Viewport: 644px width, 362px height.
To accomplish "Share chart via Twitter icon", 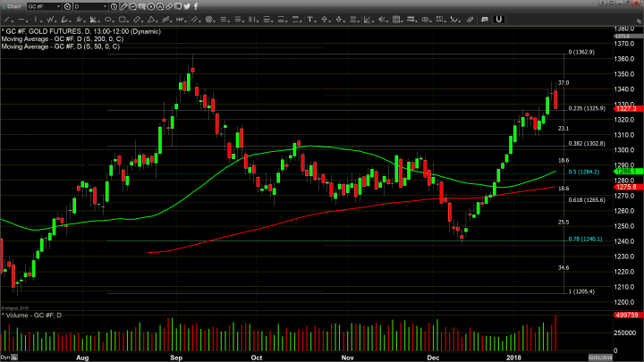I will tap(187, 6).
